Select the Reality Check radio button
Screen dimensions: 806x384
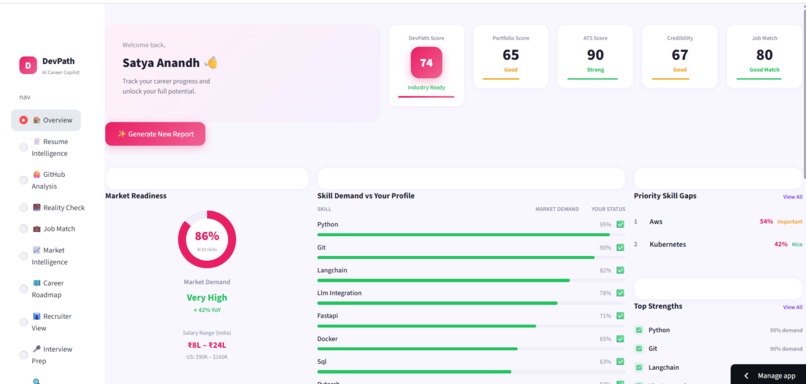[23, 208]
